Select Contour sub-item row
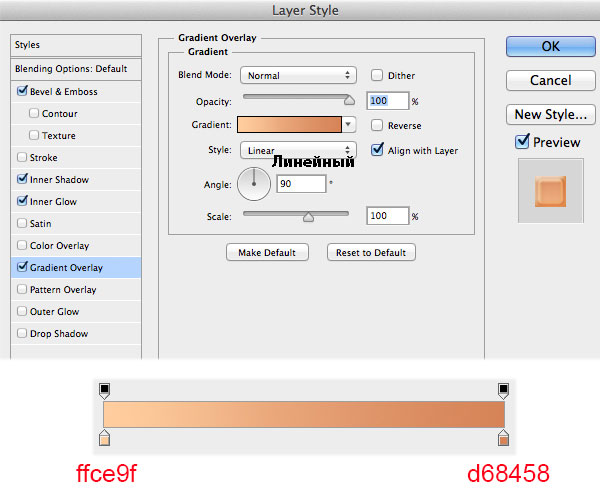The height and width of the screenshot is (502, 600). point(76,114)
